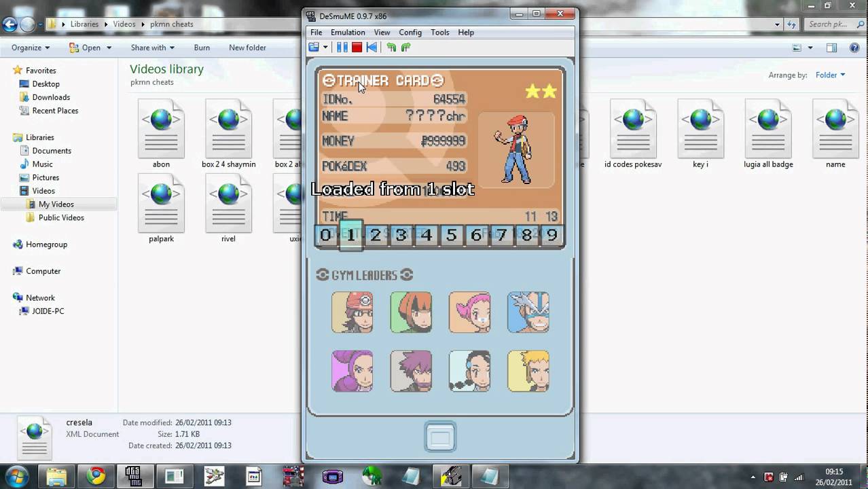Select savestate slot 0
The height and width of the screenshot is (489, 868).
[x=325, y=235]
